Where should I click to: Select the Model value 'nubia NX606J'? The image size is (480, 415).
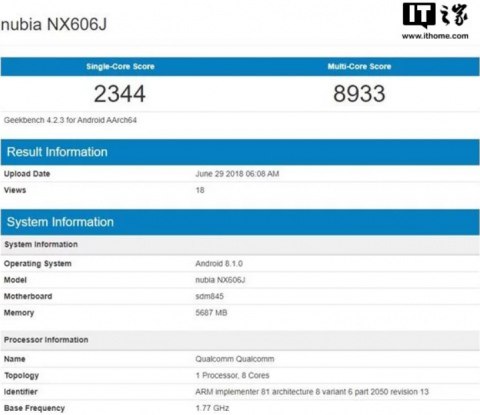coord(220,280)
